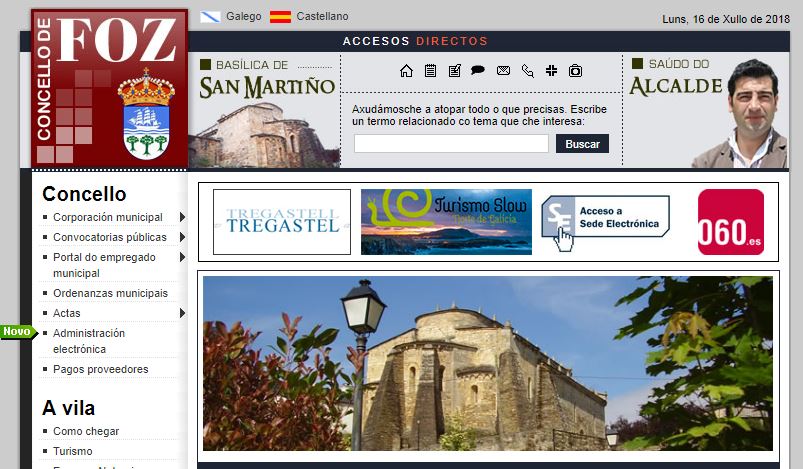
Task: Click the Concello section heading
Action: click(x=84, y=194)
